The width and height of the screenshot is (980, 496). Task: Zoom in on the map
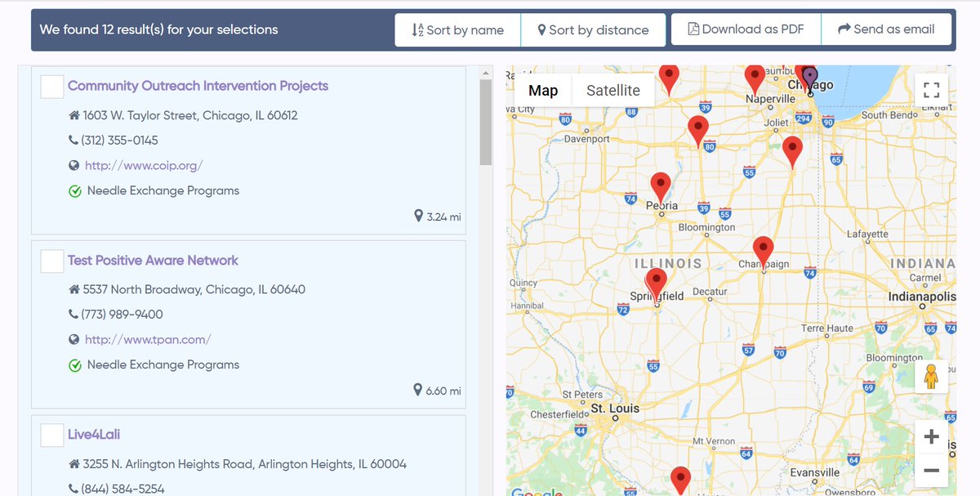[932, 437]
